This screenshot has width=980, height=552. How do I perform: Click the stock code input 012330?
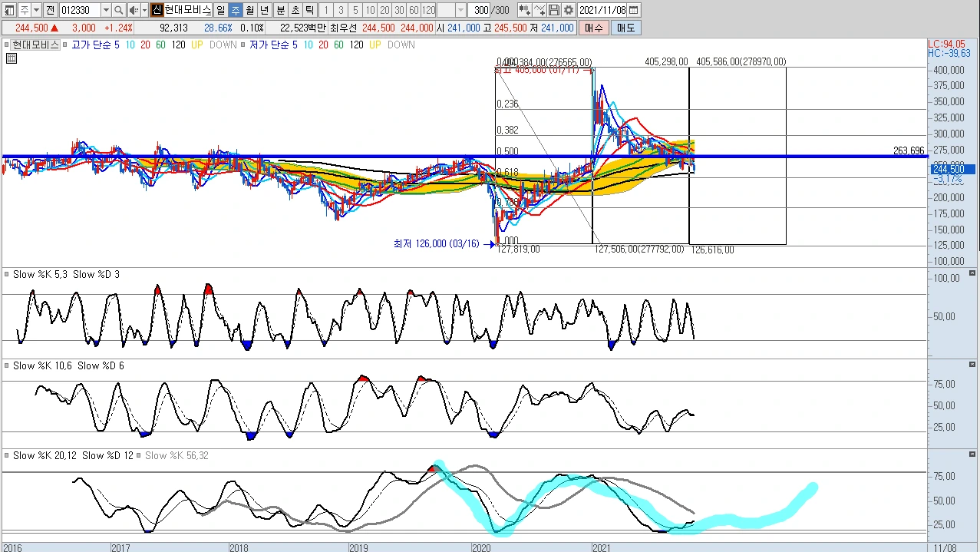(79, 10)
